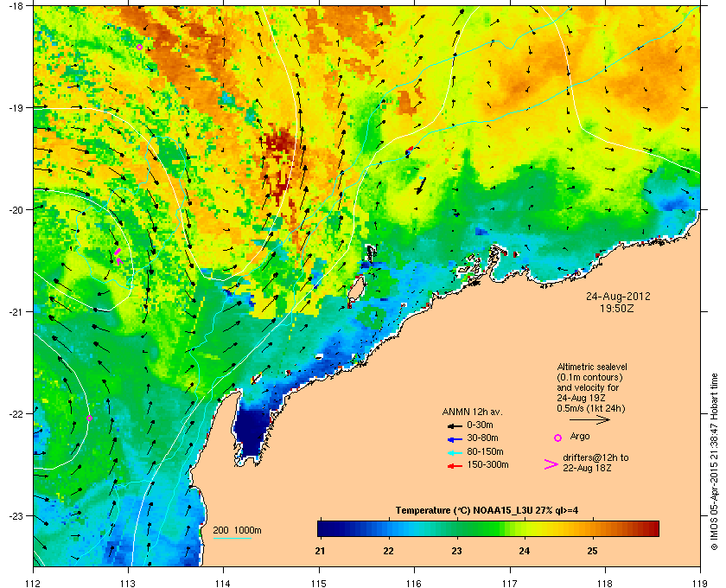The image size is (726, 588).
Task: Click the '200 1000m' depth contour label
Action: pyautogui.click(x=237, y=530)
